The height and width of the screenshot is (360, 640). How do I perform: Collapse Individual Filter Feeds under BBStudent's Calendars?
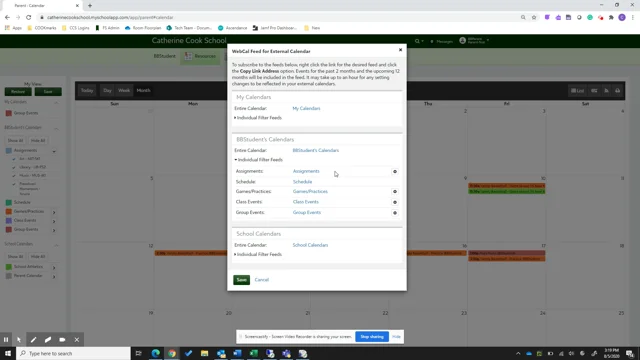pos(258,160)
